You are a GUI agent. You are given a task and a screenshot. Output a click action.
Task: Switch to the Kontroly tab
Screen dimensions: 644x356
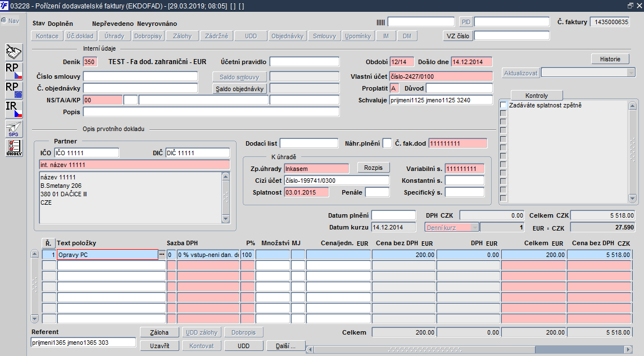tap(537, 96)
